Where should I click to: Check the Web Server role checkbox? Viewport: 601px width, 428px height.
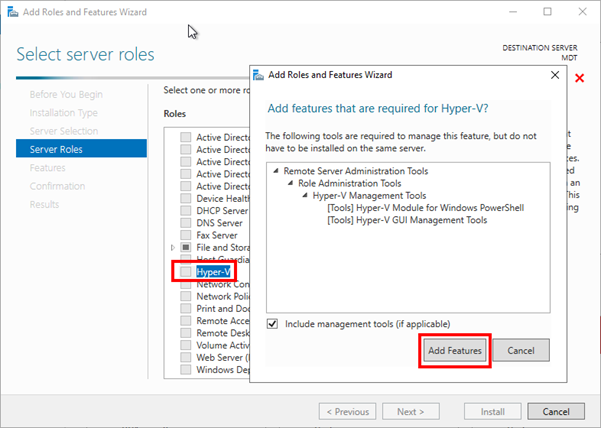tap(186, 357)
